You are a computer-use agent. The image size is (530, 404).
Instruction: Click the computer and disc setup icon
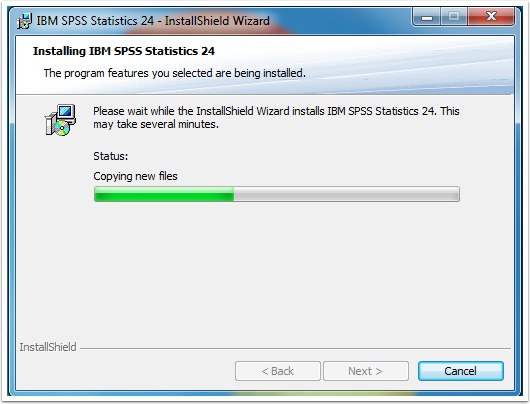tap(60, 120)
